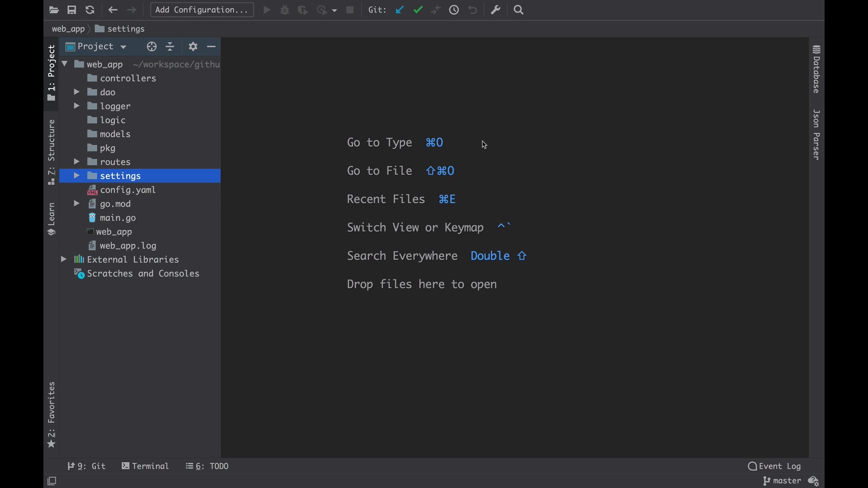
Task: Toggle the tool window bars icon
Action: (x=52, y=482)
